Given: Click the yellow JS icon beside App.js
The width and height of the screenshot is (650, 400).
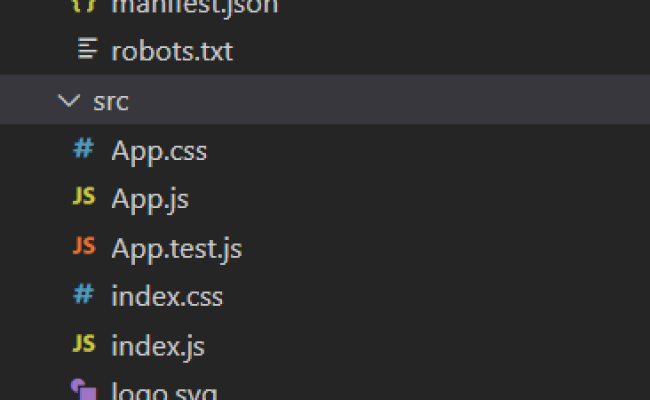Looking at the screenshot, I should point(84,196).
